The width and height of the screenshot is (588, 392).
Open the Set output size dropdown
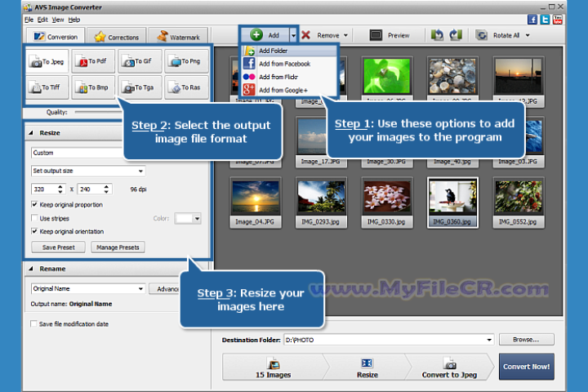pos(140,171)
